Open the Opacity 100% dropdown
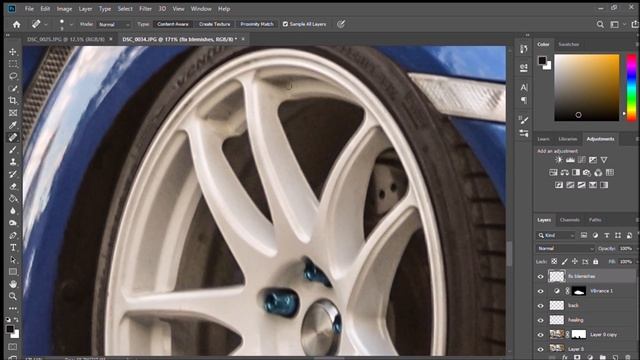This screenshot has width=640, height=360. pyautogui.click(x=627, y=248)
